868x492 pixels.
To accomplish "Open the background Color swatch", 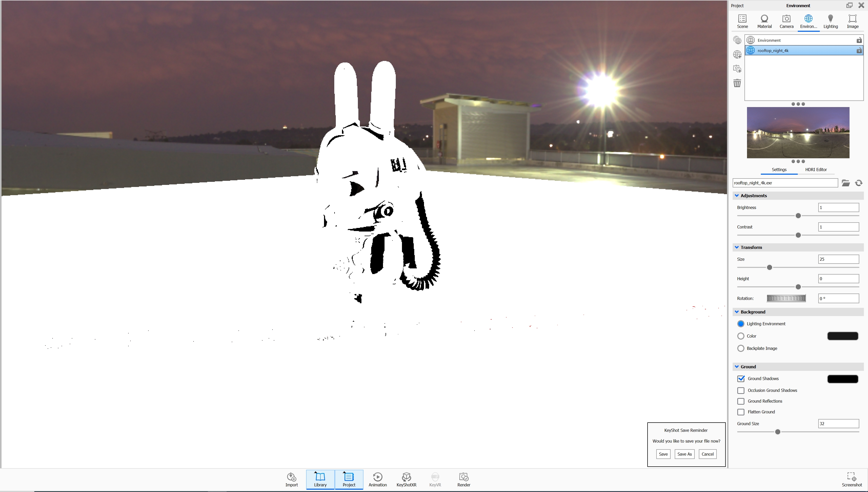I will [842, 336].
